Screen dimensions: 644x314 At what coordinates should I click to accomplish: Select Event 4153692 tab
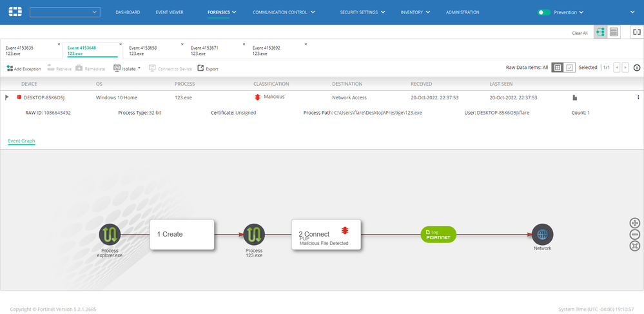coord(277,50)
